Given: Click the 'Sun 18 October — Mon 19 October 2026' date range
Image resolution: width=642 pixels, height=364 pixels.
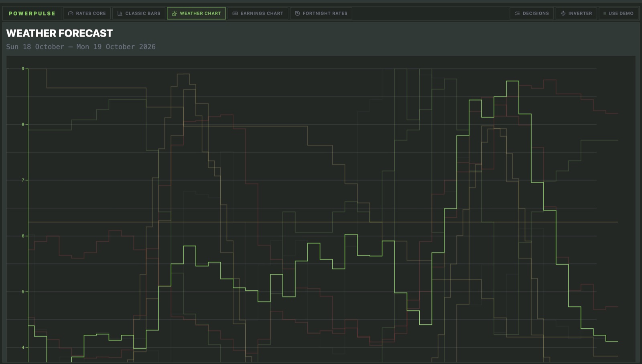Looking at the screenshot, I should (81, 47).
